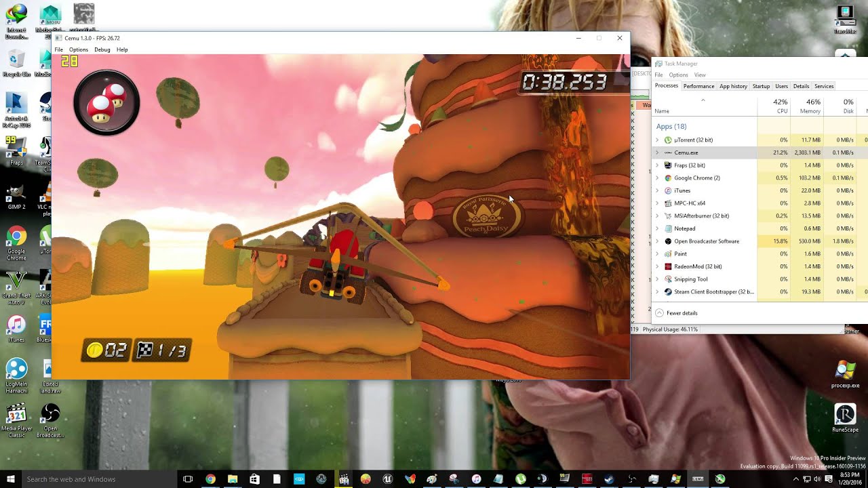Click the Media Player Classic desktop icon

[16, 421]
